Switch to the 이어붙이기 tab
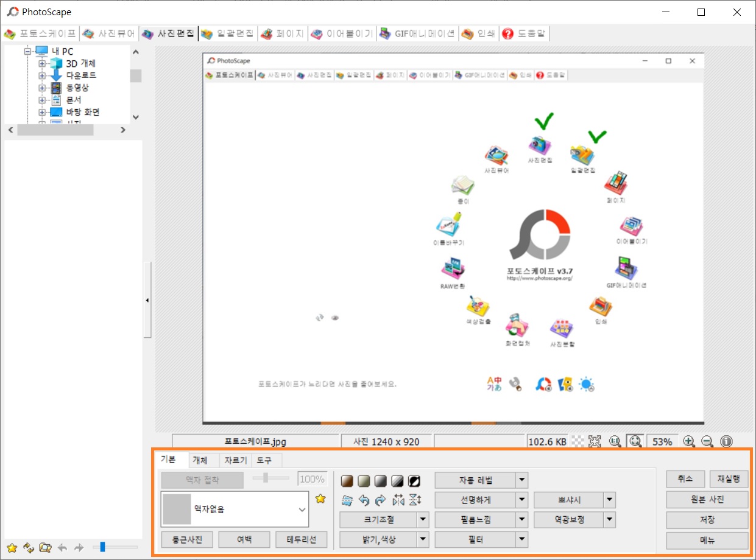 pyautogui.click(x=342, y=33)
